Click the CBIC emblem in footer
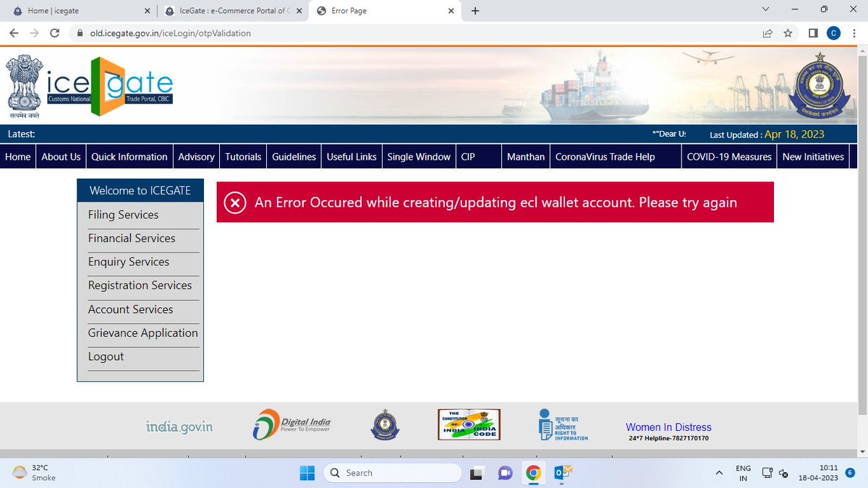This screenshot has width=868, height=488. click(385, 424)
